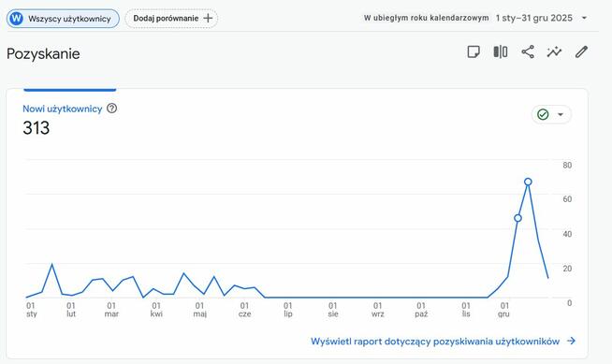This screenshot has height=364, width=612.
Task: Click the green data quality check icon
Action: pos(543,114)
